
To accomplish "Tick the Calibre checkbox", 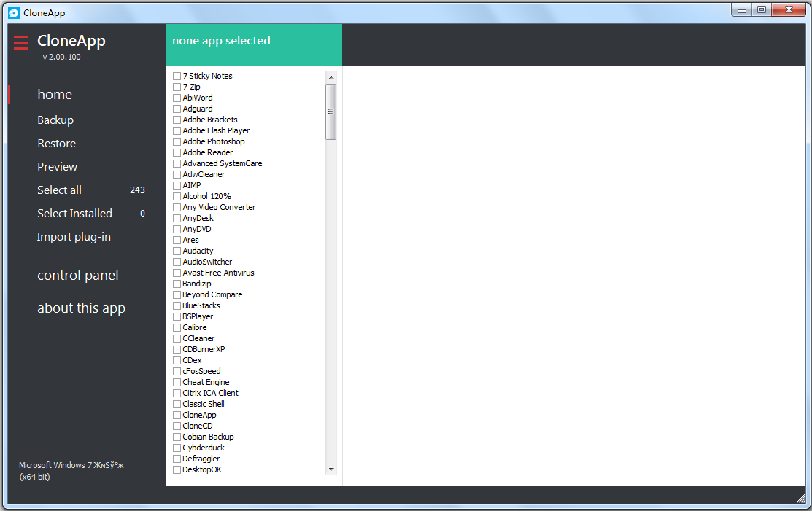I will (x=177, y=328).
